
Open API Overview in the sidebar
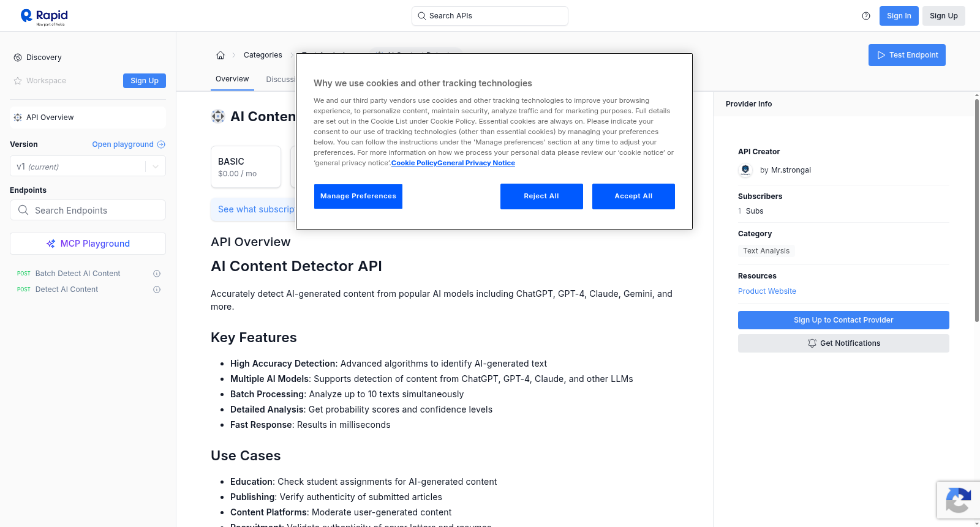88,118
